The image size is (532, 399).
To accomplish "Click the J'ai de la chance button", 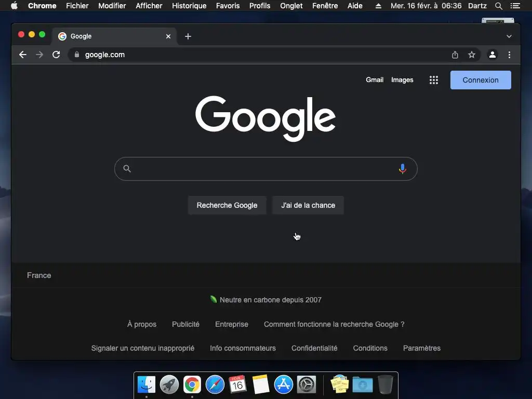I will tap(308, 205).
